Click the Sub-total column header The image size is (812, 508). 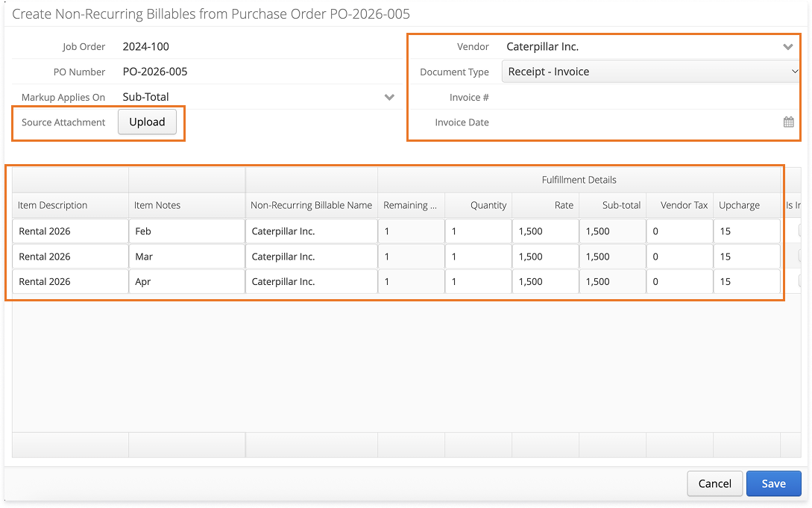click(613, 205)
